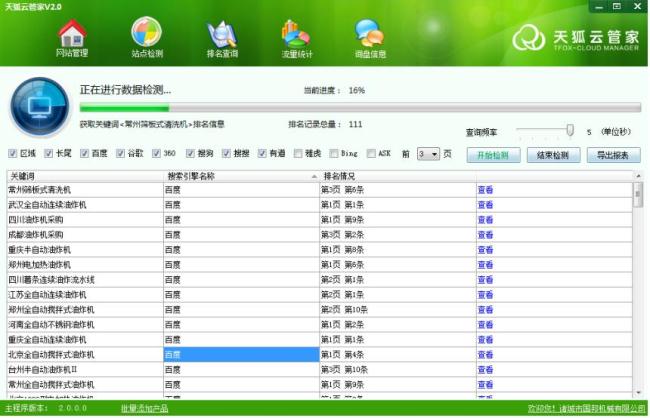Click 查看 for 台州半自动油炸机II row
650x418 pixels.
pos(485,369)
